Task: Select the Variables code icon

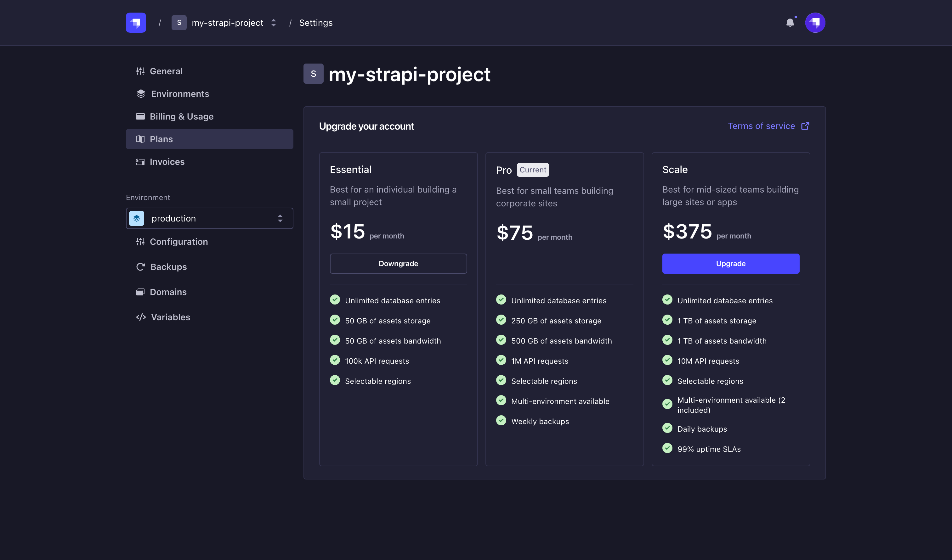Action: click(141, 317)
